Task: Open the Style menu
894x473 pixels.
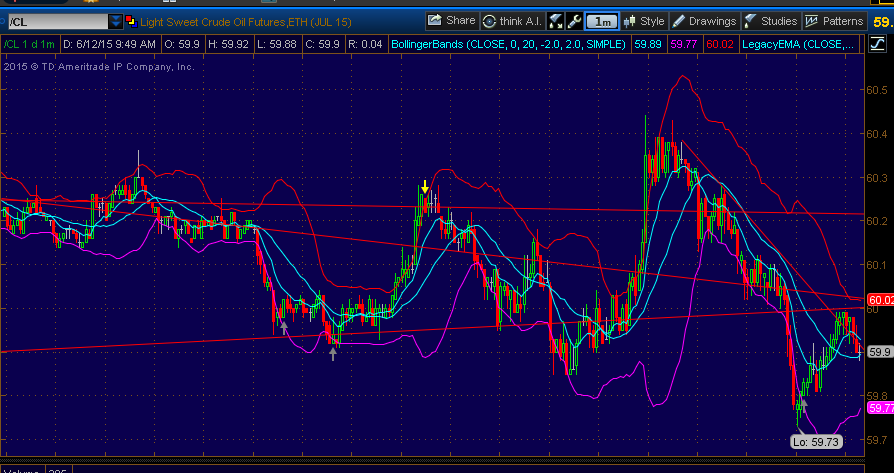Action: pos(644,21)
